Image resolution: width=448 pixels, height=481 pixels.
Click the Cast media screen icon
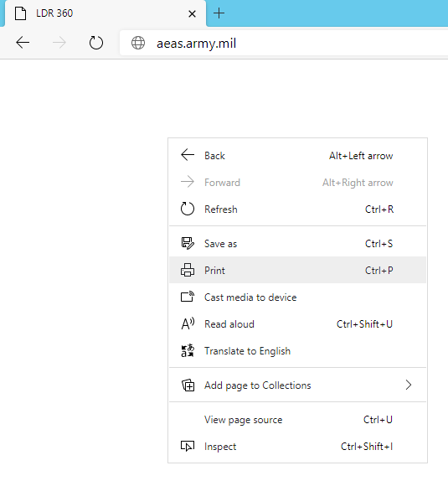[188, 297]
